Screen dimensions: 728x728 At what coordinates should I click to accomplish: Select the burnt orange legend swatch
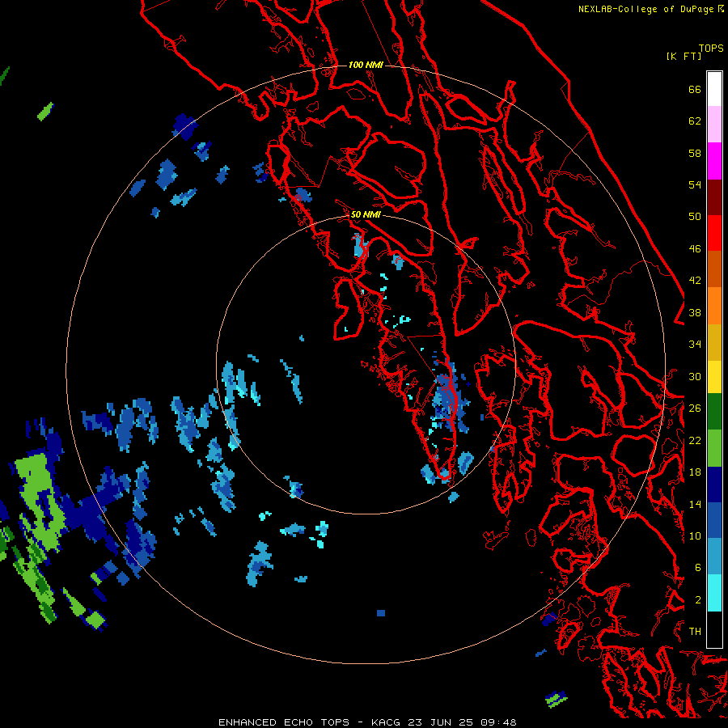[x=714, y=269]
